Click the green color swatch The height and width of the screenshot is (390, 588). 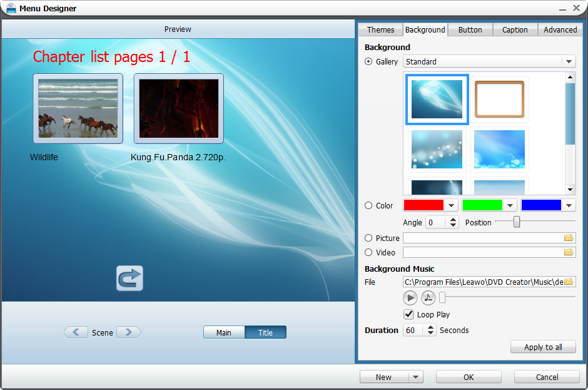482,205
